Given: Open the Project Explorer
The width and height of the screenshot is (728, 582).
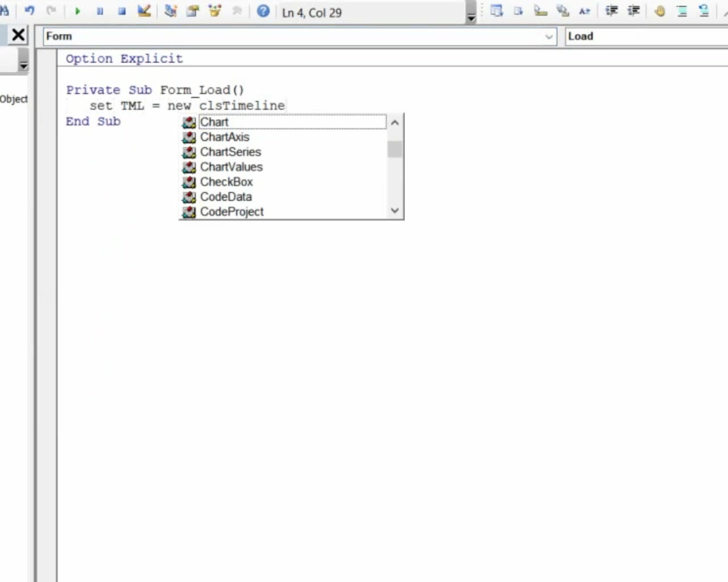Looking at the screenshot, I should click(171, 11).
